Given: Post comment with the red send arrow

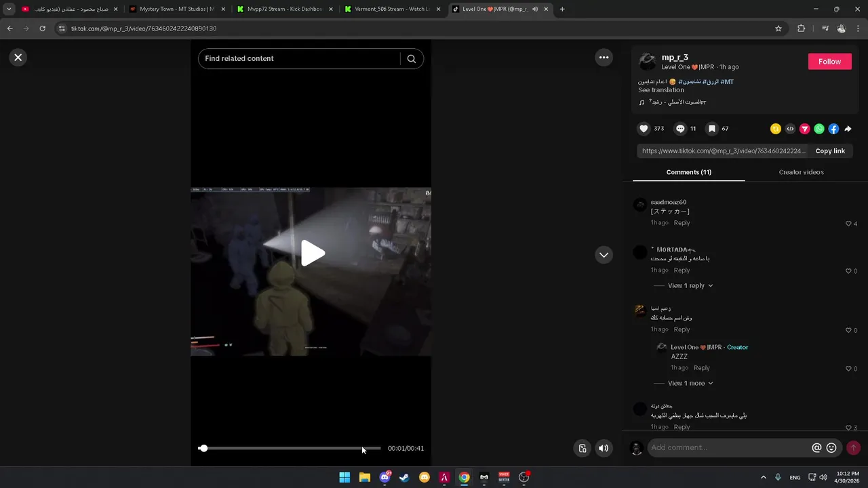Looking at the screenshot, I should pos(853,448).
